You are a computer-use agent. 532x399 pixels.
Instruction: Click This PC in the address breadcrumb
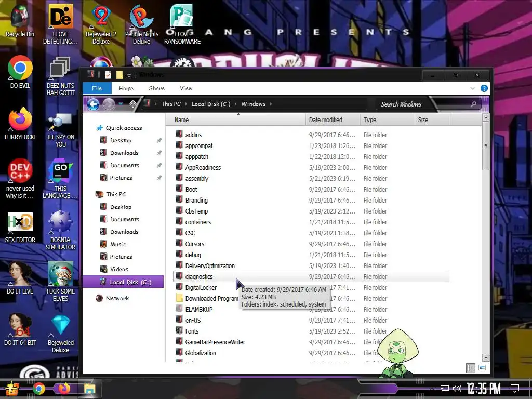coord(171,104)
